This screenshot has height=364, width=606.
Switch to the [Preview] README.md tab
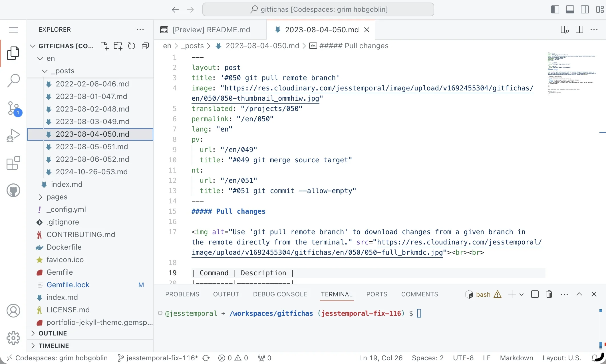pyautogui.click(x=211, y=29)
